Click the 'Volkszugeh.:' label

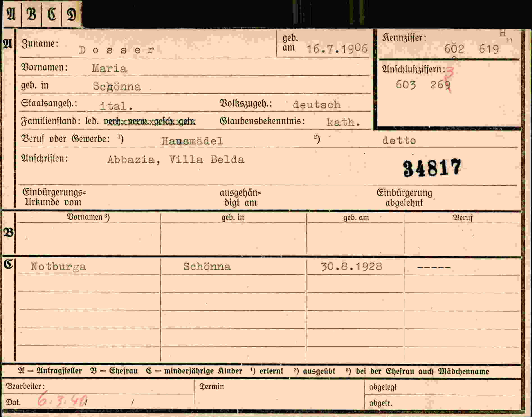click(246, 103)
